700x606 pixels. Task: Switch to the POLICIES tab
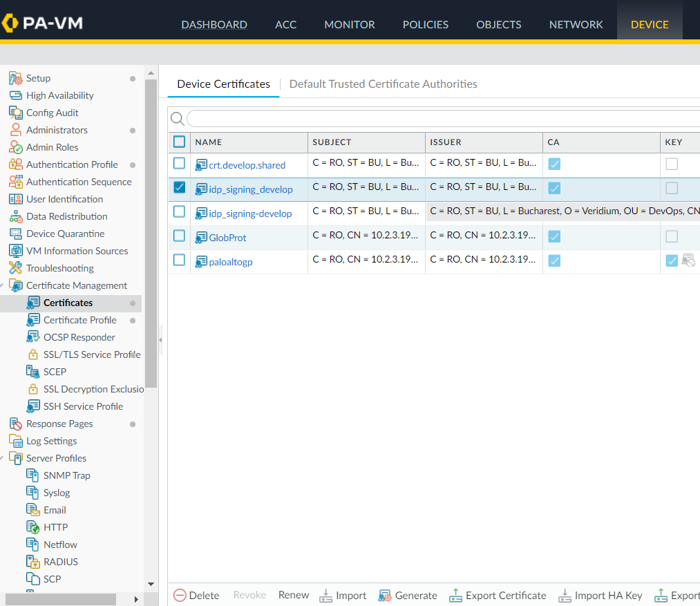425,24
